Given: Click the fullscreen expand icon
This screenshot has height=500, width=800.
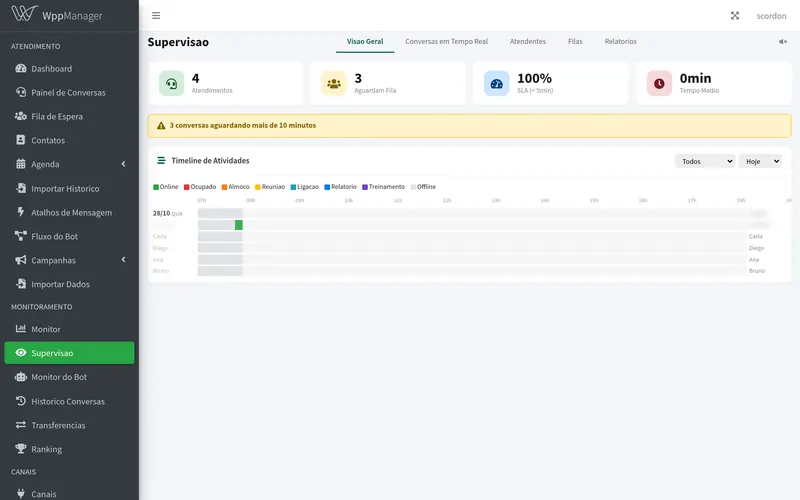Looking at the screenshot, I should point(735,16).
